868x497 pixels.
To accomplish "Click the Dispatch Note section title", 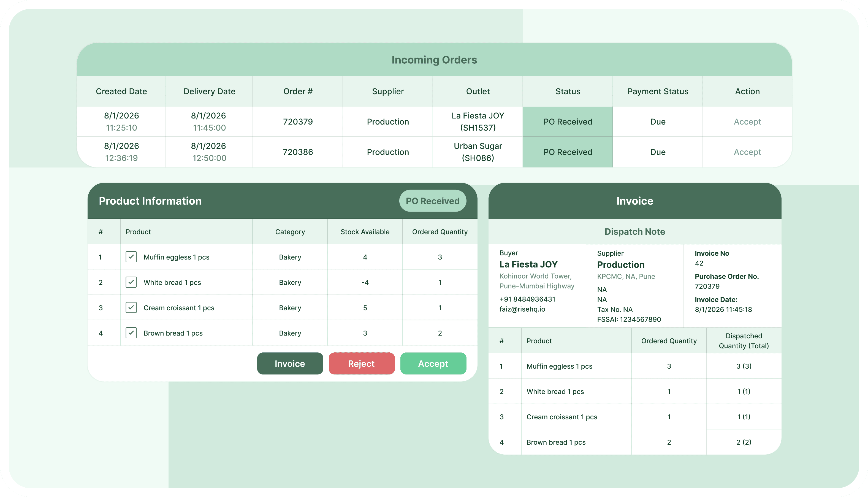I will click(634, 231).
